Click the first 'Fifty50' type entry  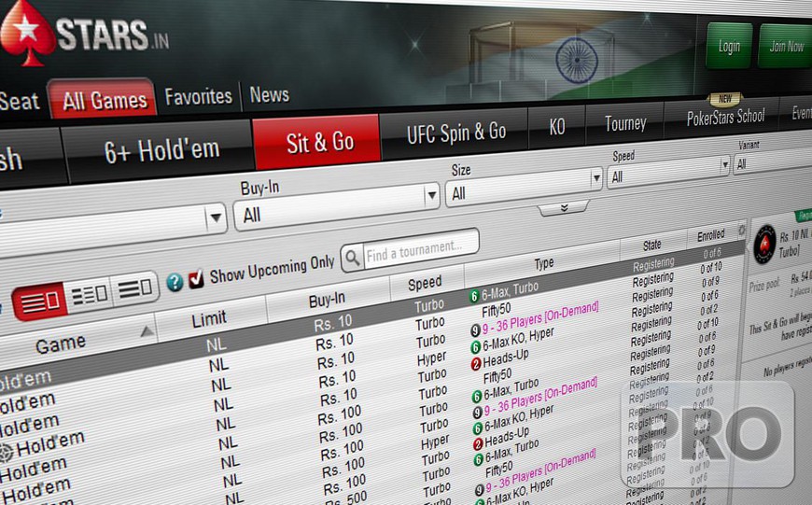497,310
